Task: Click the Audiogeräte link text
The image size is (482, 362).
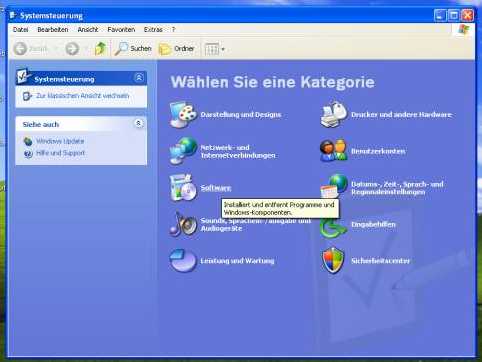Action: [x=221, y=229]
